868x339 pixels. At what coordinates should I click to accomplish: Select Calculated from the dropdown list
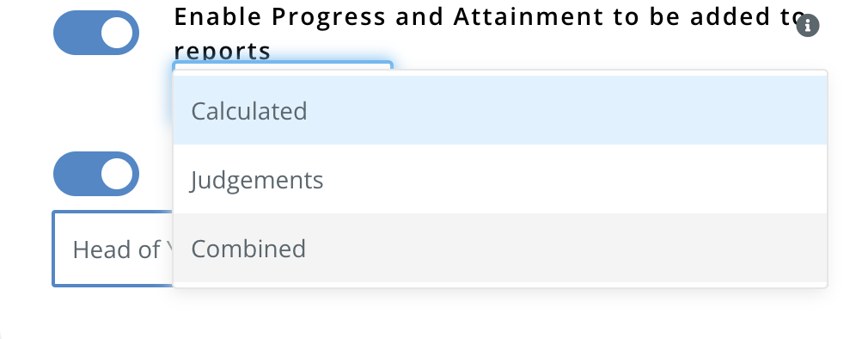[x=500, y=110]
